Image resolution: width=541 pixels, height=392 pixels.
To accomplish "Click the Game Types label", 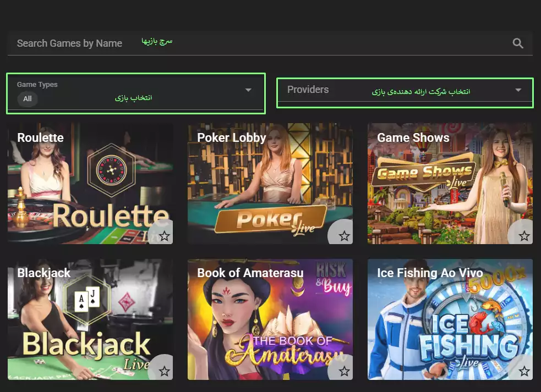I will [37, 85].
